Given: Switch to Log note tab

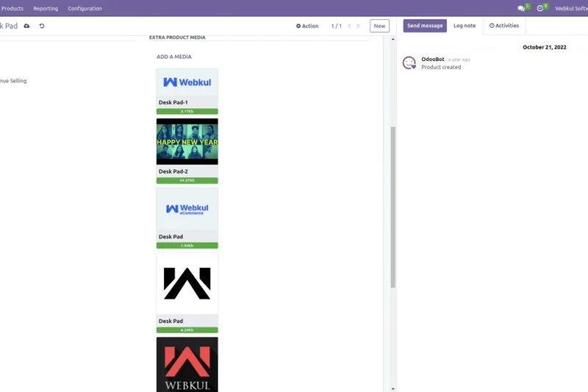Looking at the screenshot, I should [x=465, y=26].
